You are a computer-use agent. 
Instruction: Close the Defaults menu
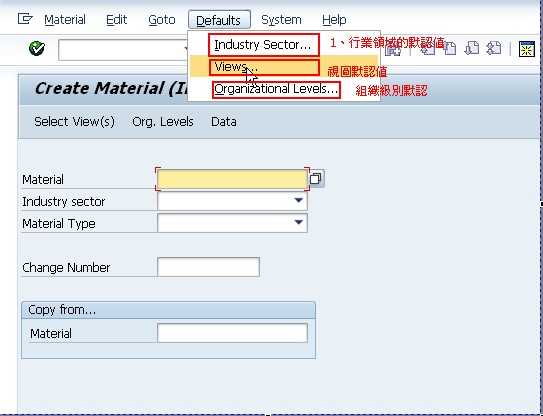click(x=219, y=20)
